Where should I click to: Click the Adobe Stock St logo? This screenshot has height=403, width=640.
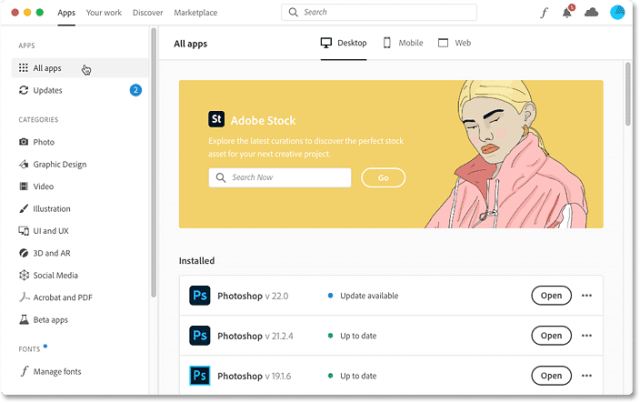(216, 119)
